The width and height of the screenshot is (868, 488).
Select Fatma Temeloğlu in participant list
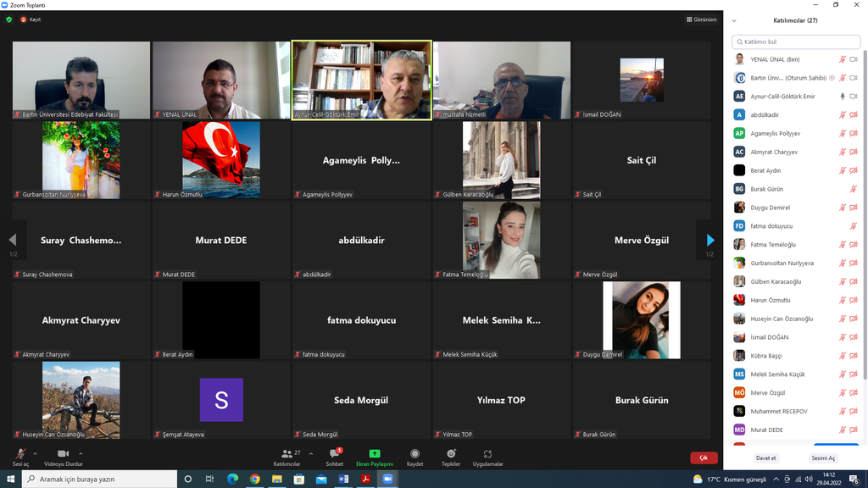tap(796, 245)
